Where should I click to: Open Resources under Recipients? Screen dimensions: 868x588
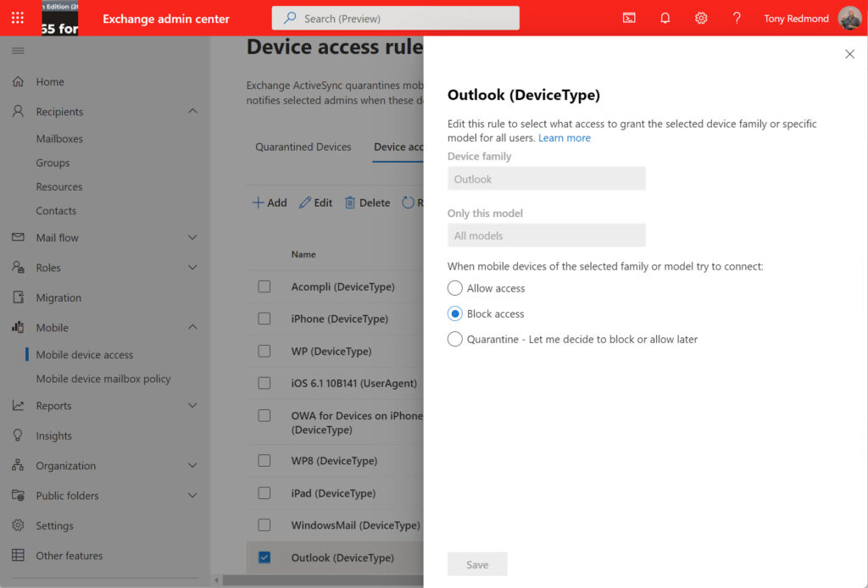click(x=59, y=186)
